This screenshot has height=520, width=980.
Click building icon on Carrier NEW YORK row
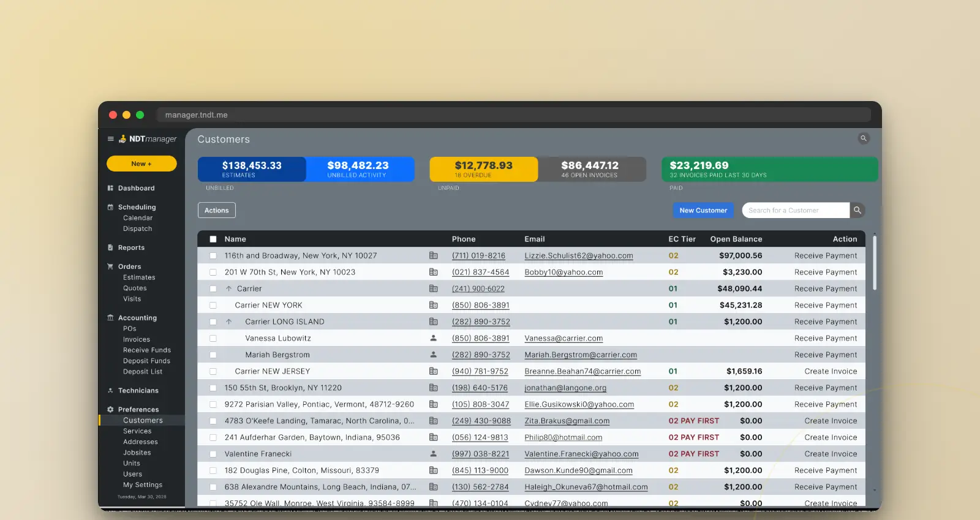[434, 305]
